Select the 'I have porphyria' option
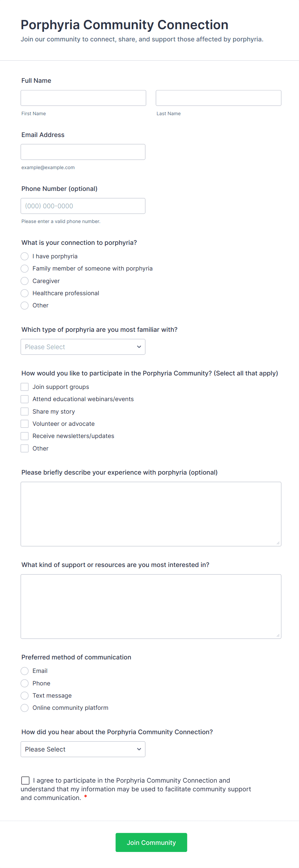The width and height of the screenshot is (299, 868). (25, 256)
